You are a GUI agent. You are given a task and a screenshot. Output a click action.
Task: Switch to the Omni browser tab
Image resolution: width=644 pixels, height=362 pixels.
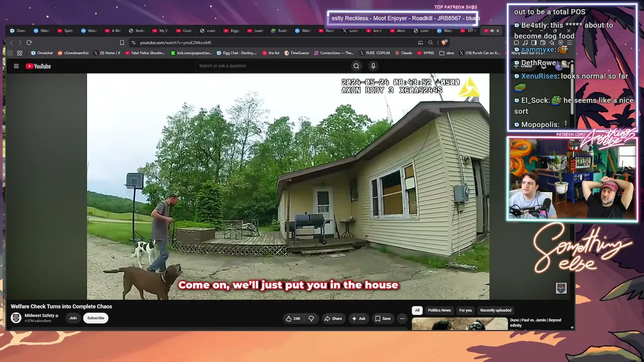coord(18,31)
